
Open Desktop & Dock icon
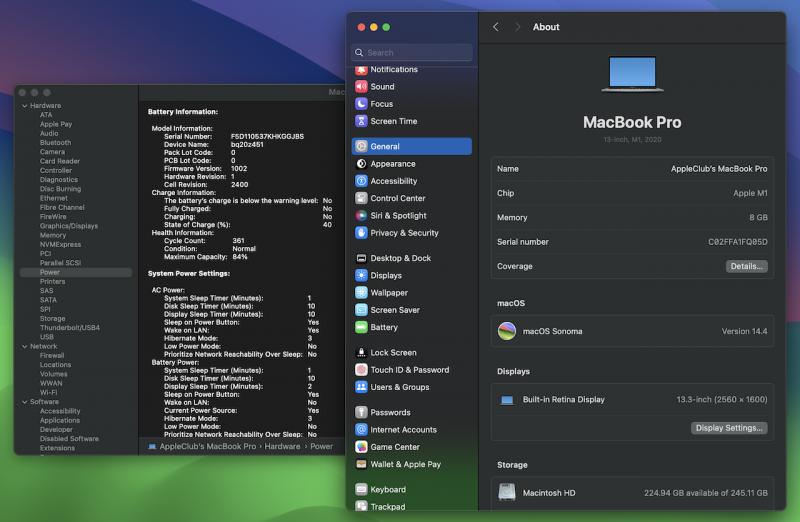point(361,258)
